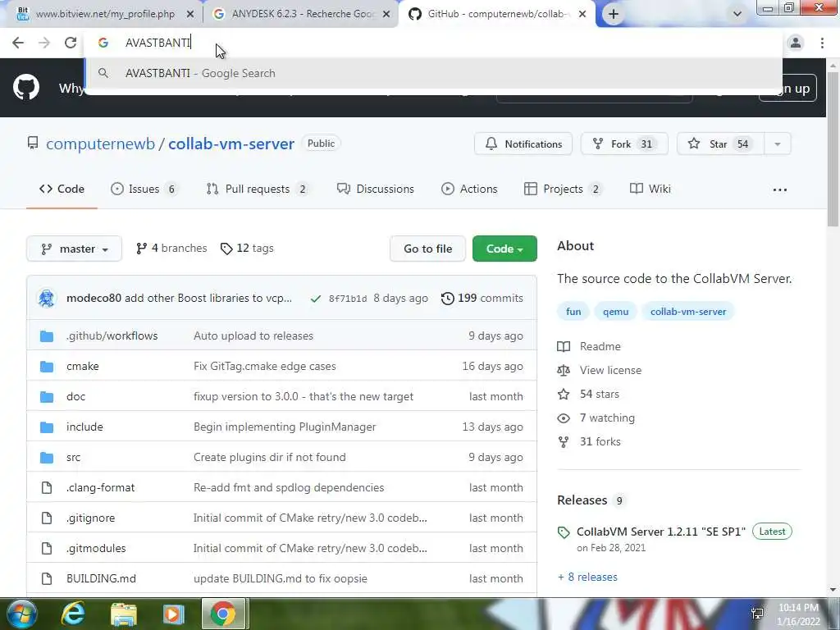This screenshot has height=630, width=840.
Task: Open Internet Explorer from the taskbar
Action: click(x=72, y=614)
